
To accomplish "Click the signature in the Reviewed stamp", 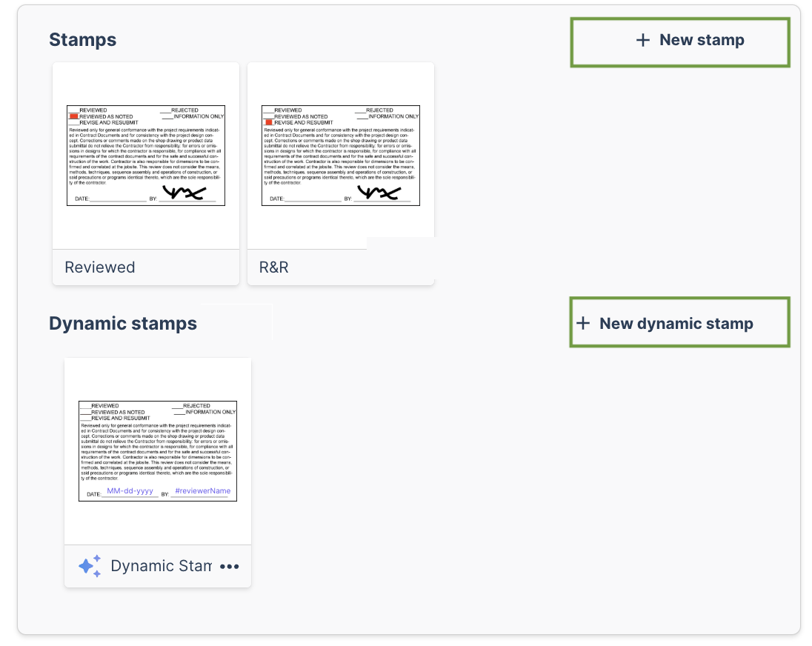I will 184,193.
